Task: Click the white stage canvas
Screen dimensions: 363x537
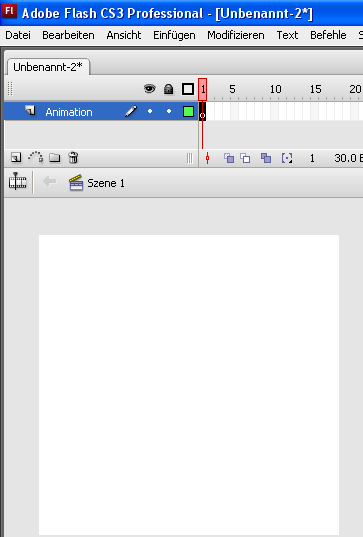Action: 189,385
